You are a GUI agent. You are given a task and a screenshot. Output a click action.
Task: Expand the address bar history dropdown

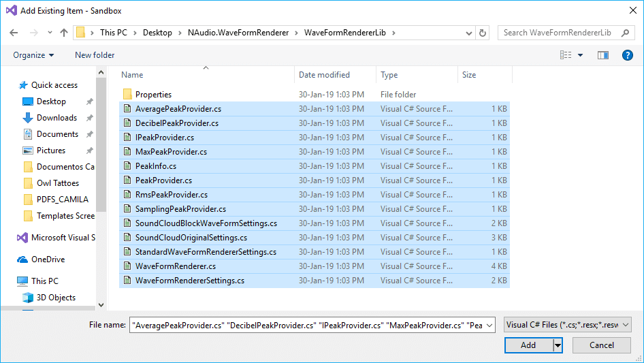(x=469, y=33)
